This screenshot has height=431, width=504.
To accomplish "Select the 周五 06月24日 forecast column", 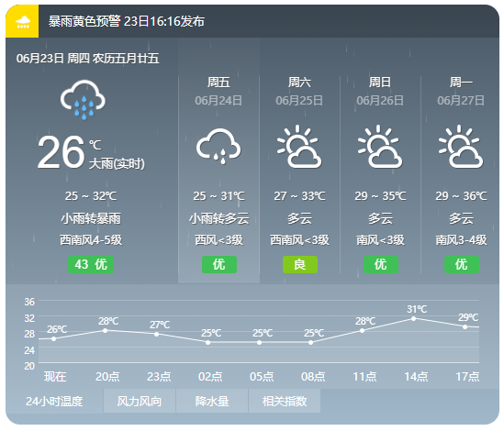I will pyautogui.click(x=218, y=160).
